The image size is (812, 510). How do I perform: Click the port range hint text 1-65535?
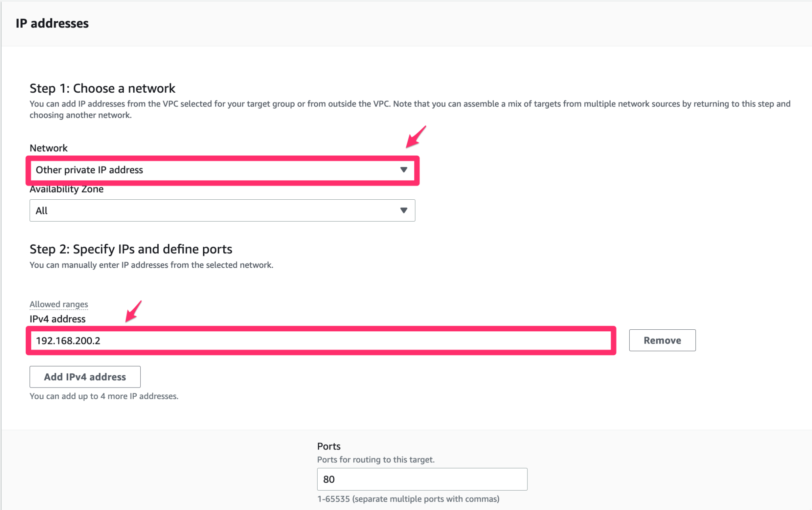pos(408,499)
